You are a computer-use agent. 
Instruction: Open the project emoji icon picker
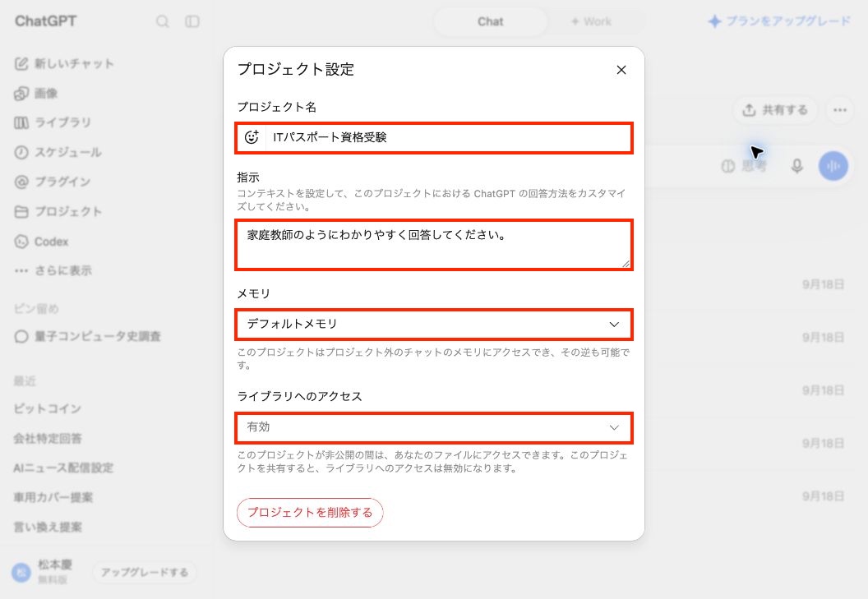click(252, 137)
